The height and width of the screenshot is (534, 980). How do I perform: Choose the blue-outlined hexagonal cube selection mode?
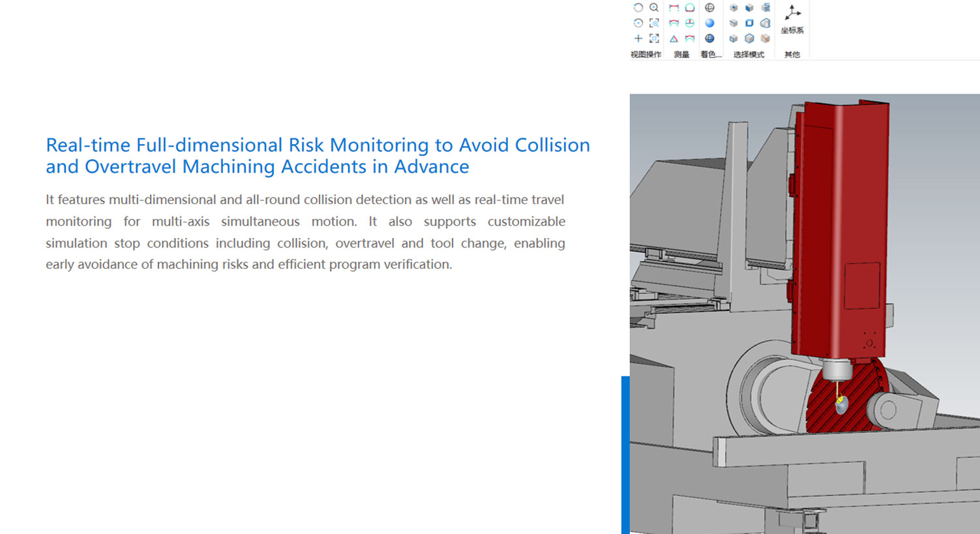point(749,38)
